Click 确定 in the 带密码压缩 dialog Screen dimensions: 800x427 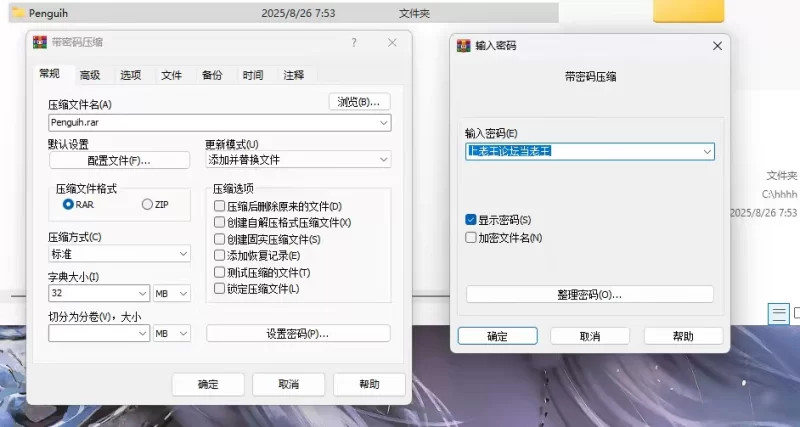click(208, 384)
